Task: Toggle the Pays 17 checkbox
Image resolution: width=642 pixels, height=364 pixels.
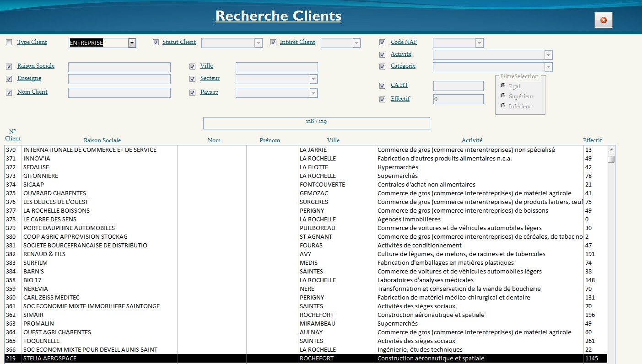Action: [x=192, y=92]
